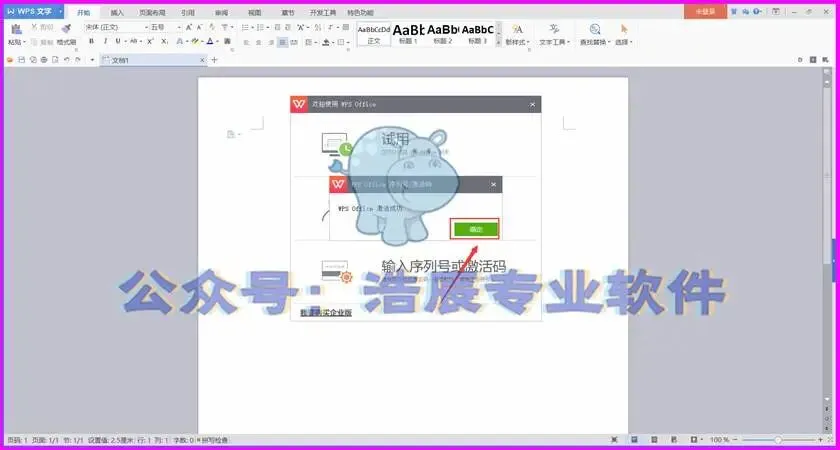Open the quick access toolbar customize arrow
The width and height of the screenshot is (840, 450).
coord(92,60)
